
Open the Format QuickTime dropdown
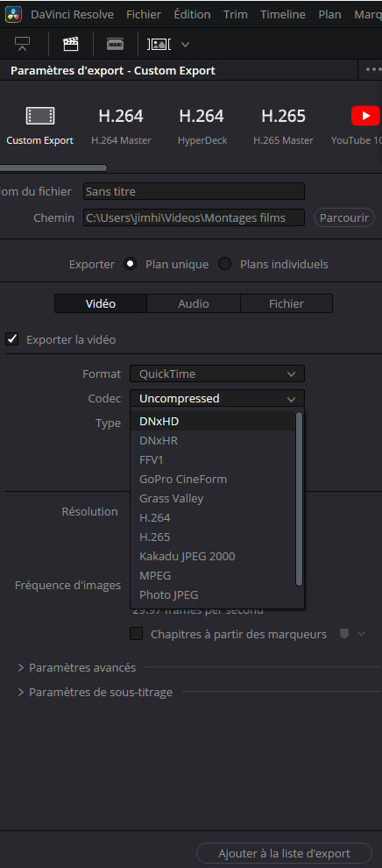[x=217, y=374]
